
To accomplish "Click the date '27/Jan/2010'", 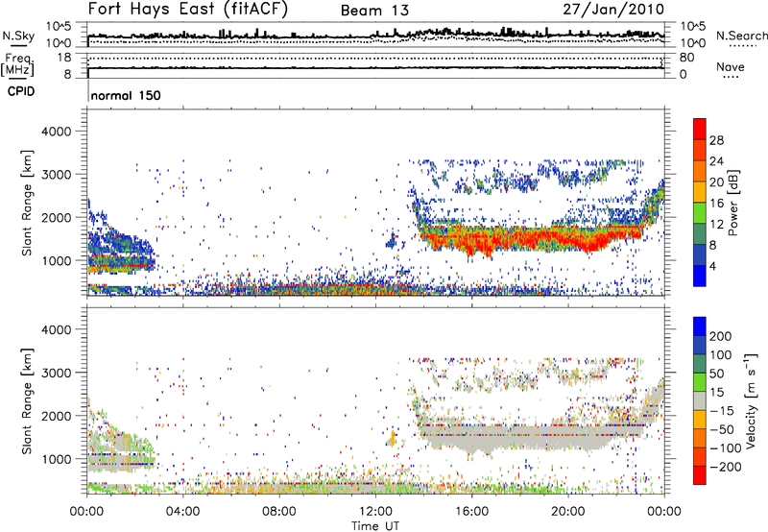I will pos(613,10).
